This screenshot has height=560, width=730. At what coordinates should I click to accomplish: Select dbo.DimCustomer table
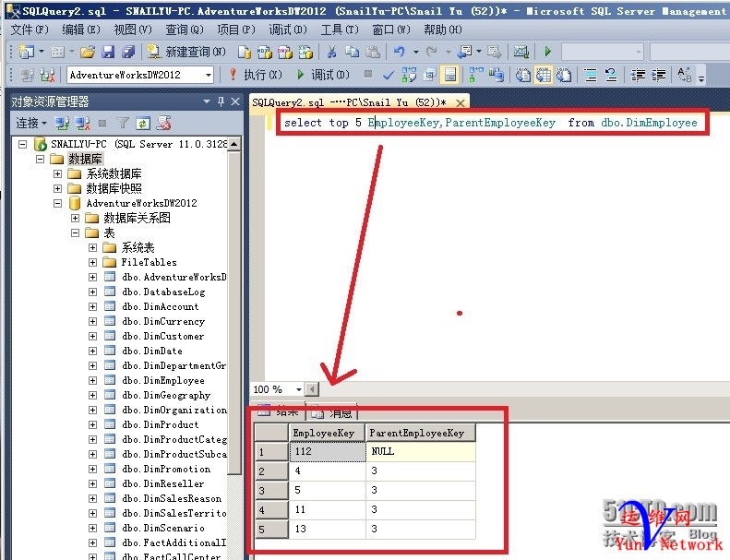pos(163,336)
